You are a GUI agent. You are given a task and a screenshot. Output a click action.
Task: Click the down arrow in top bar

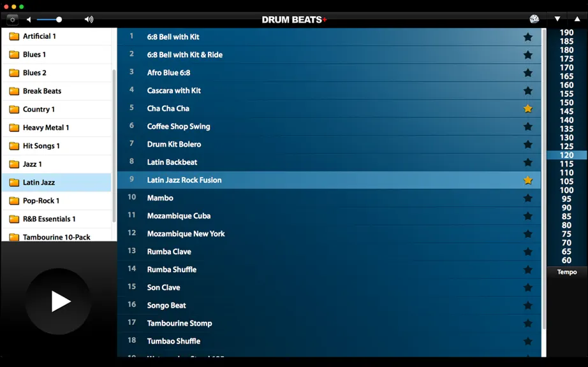pyautogui.click(x=557, y=19)
